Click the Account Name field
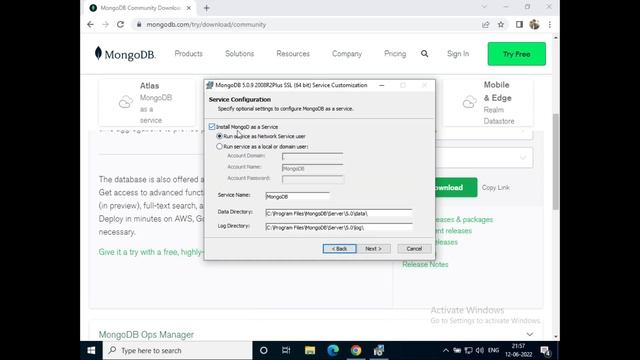The height and width of the screenshot is (360, 640). 313,168
